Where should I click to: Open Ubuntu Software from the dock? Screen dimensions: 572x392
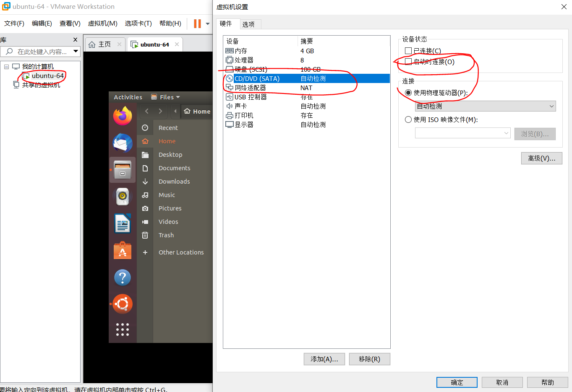click(x=123, y=250)
